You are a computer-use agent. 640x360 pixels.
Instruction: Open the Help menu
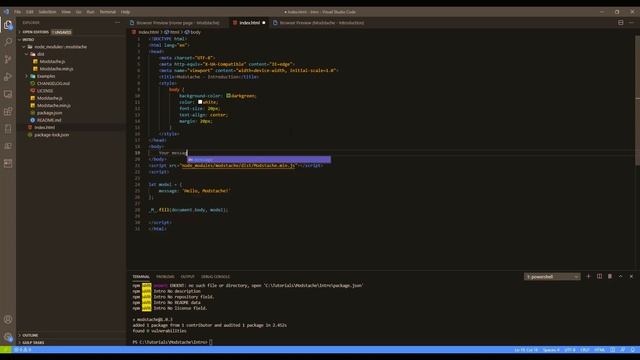(x=126, y=12)
